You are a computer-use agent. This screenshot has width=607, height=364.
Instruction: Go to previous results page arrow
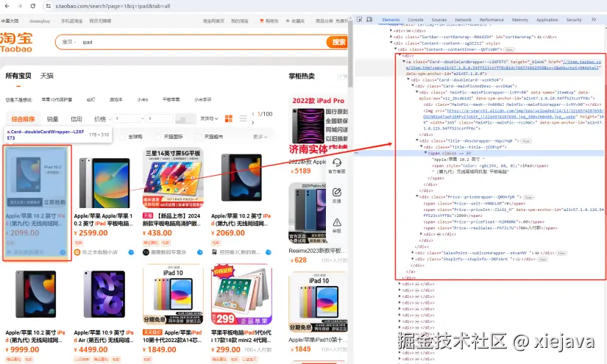pos(253,114)
